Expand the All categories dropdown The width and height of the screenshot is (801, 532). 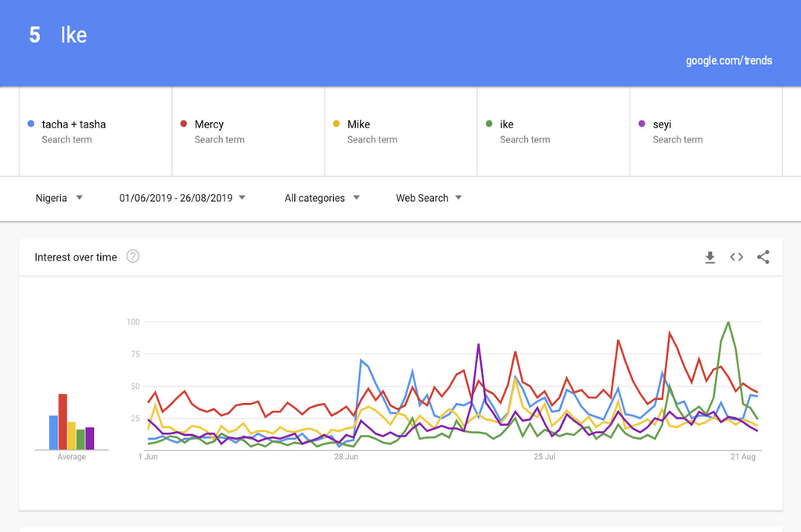[321, 198]
